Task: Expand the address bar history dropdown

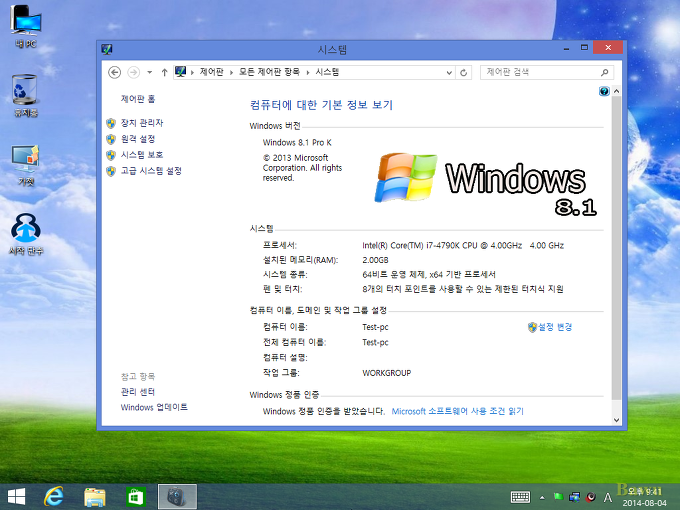Action: pos(449,72)
